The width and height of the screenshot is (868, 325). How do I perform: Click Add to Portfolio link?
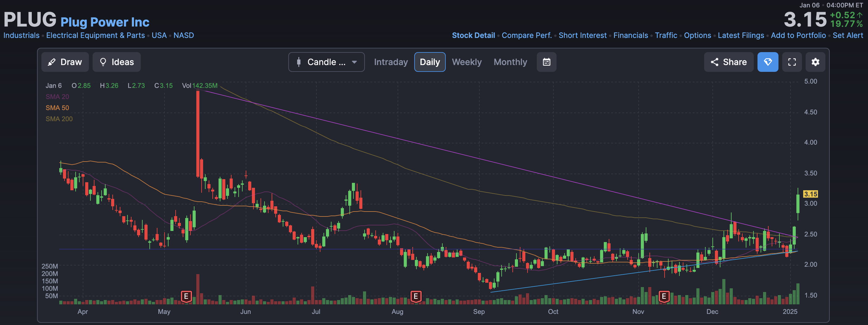point(798,35)
